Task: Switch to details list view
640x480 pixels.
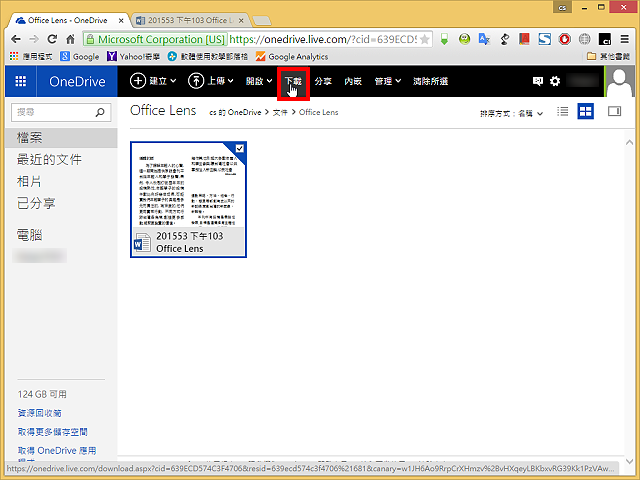Action: (562, 111)
